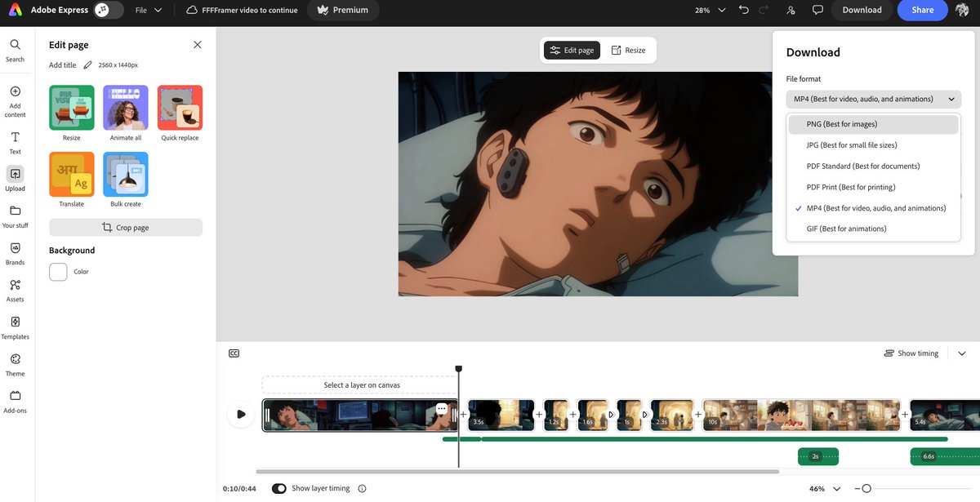Open the Theme palette panel

(15, 364)
